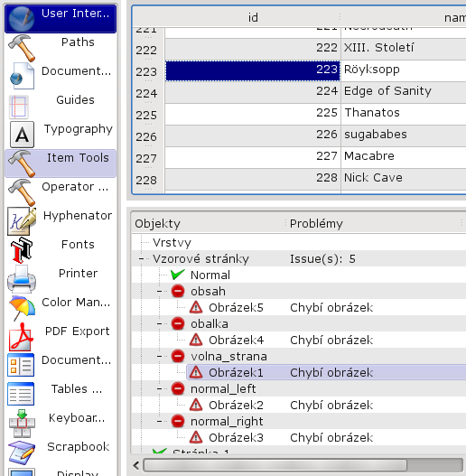Collapse the obalka master page node
Viewport: 466px width, 476px height.
[x=159, y=324]
